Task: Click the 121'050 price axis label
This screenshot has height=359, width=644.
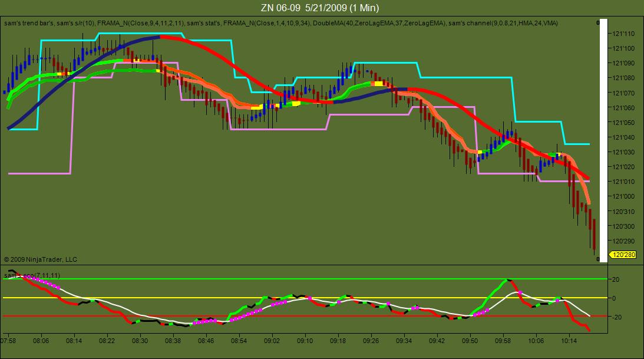Action: pyautogui.click(x=623, y=123)
